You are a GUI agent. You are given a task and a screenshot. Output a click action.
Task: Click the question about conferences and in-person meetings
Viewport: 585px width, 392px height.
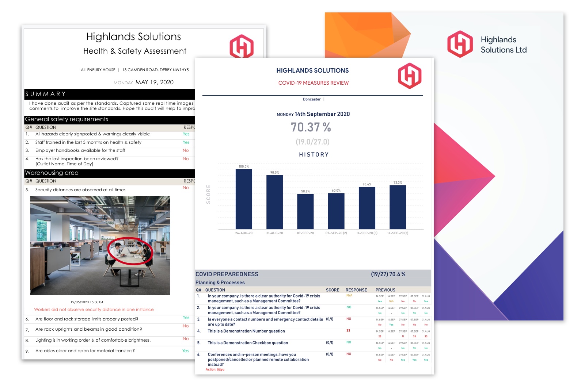pyautogui.click(x=258, y=360)
